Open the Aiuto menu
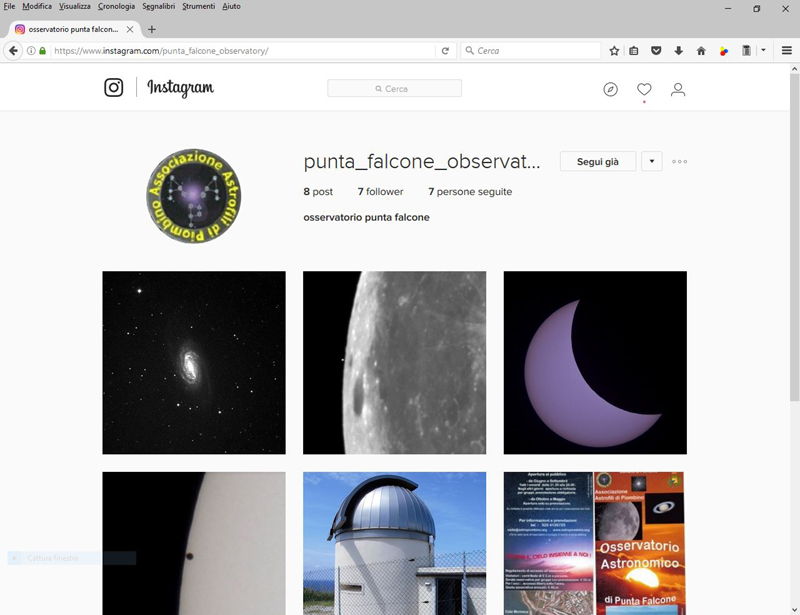Image resolution: width=800 pixels, height=615 pixels. pos(231,7)
